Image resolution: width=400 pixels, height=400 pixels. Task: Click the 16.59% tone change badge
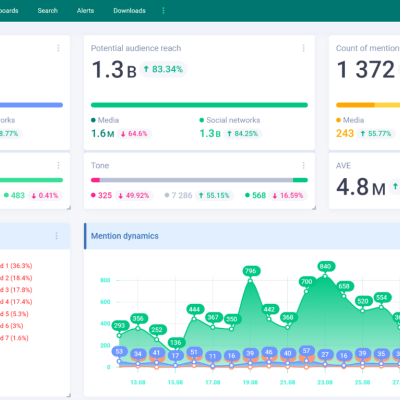288,195
